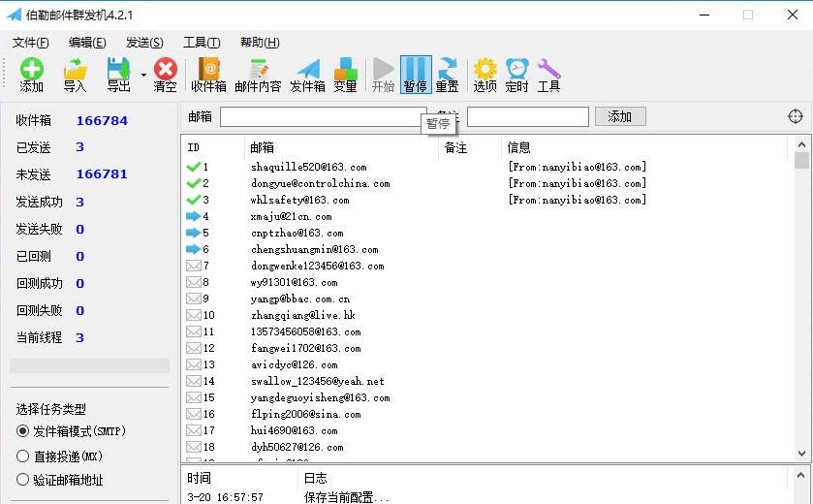The width and height of the screenshot is (813, 504).
Task: Click the 时间 column header in log panel
Action: point(200,478)
